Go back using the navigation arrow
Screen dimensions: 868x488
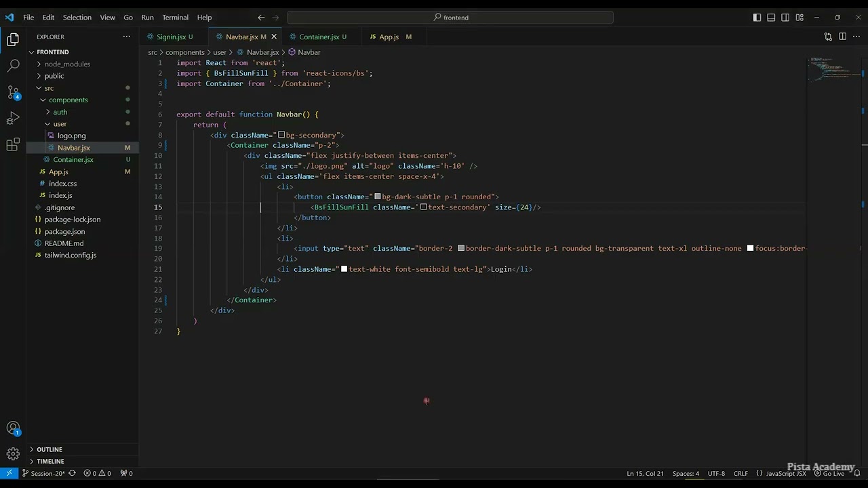(x=261, y=18)
